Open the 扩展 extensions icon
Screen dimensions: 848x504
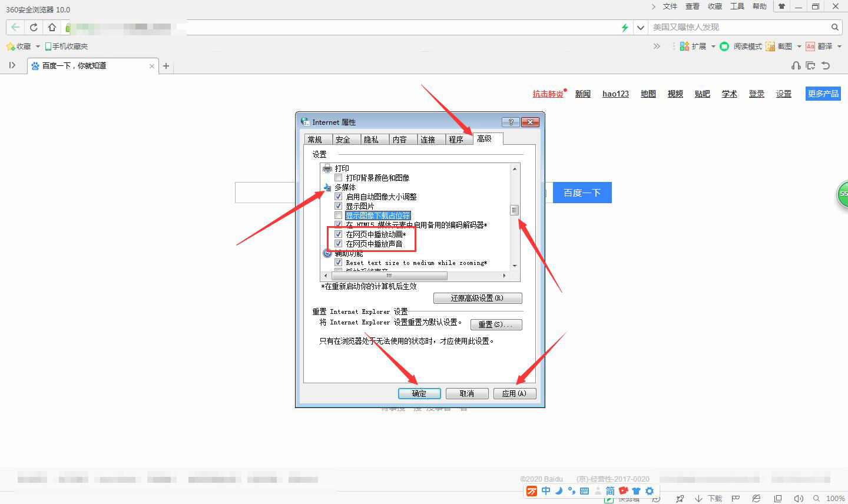pos(685,46)
